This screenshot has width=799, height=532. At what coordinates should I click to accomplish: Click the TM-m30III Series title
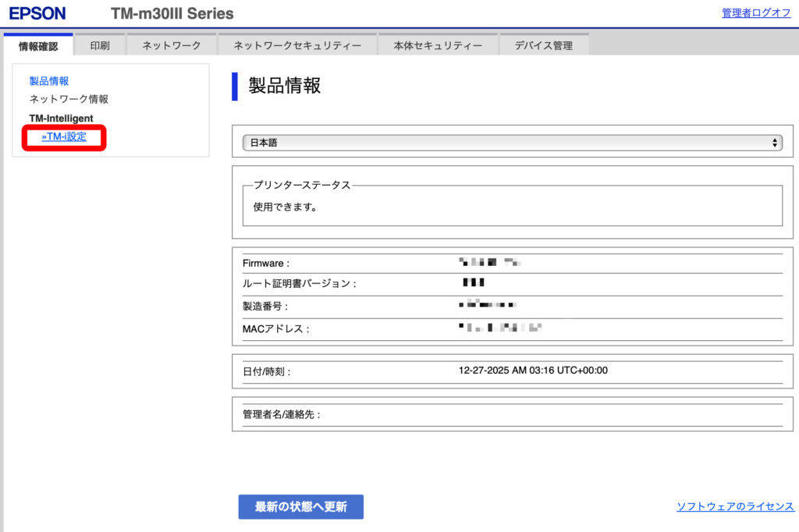[x=172, y=13]
